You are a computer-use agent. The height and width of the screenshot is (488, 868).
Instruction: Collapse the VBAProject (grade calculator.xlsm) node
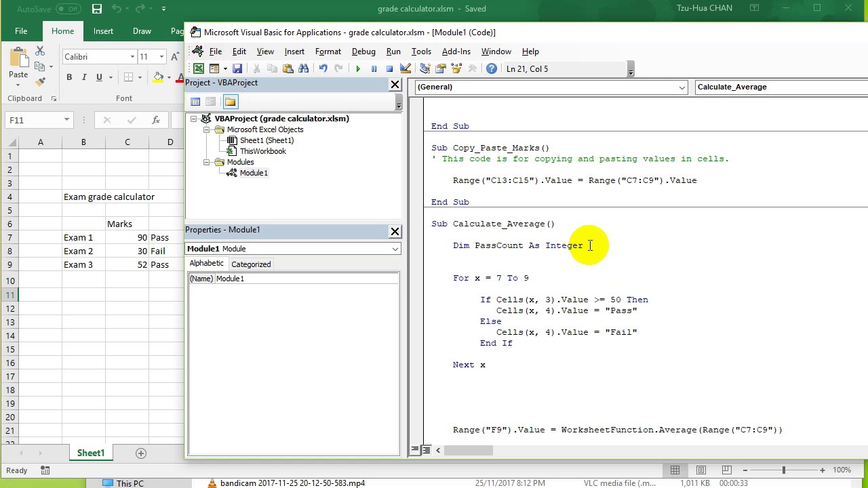(194, 119)
